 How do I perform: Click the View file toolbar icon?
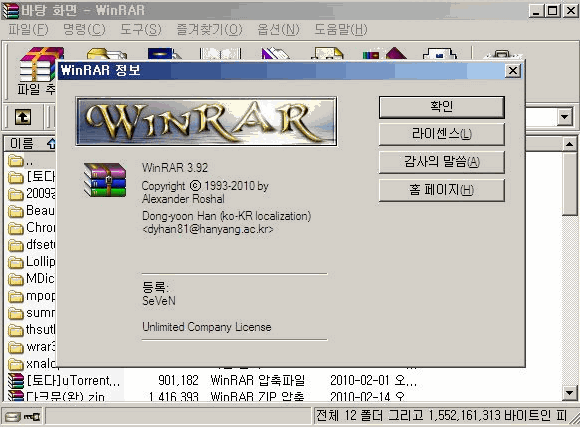click(220, 54)
